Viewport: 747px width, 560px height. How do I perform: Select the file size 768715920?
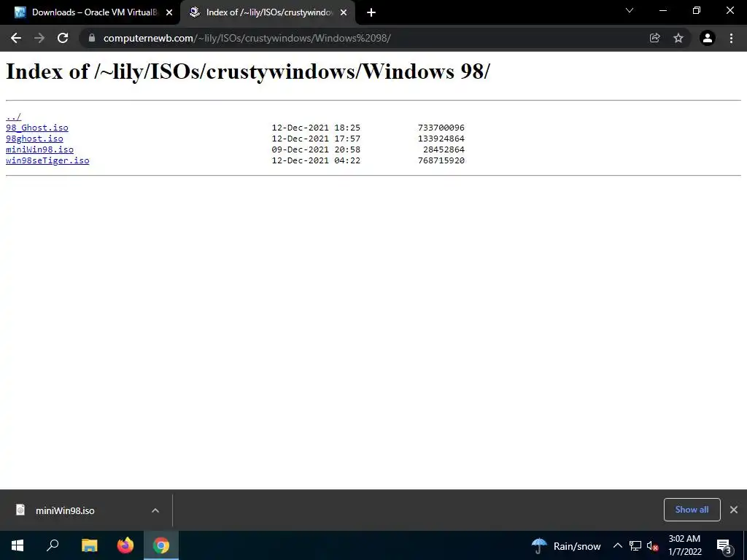pyautogui.click(x=441, y=160)
